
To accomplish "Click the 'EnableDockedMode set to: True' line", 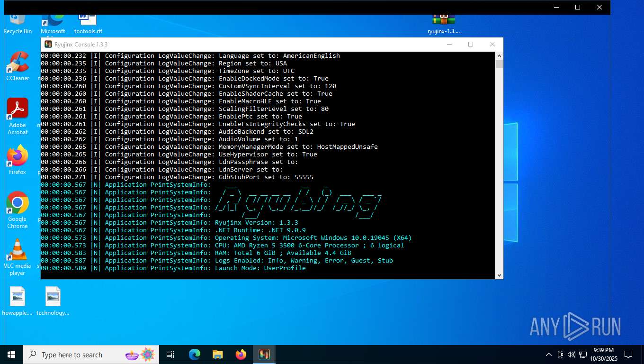I will click(x=185, y=79).
